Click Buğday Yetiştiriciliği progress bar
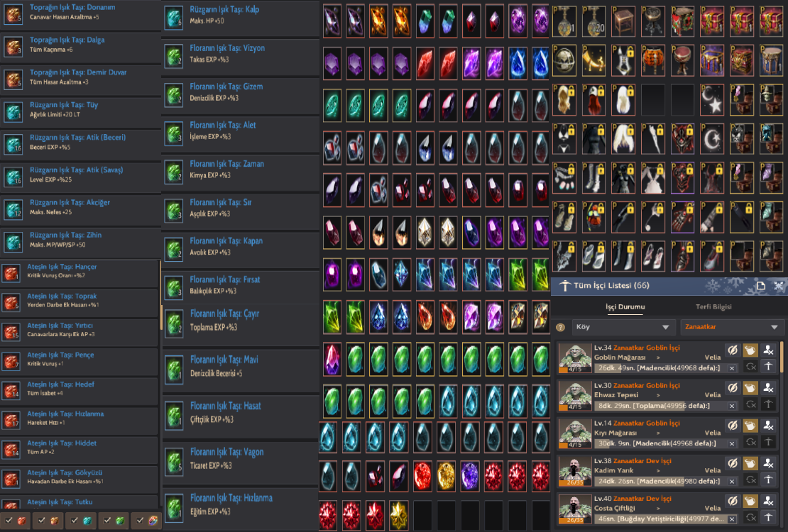The height and width of the screenshot is (532, 788). click(666, 519)
